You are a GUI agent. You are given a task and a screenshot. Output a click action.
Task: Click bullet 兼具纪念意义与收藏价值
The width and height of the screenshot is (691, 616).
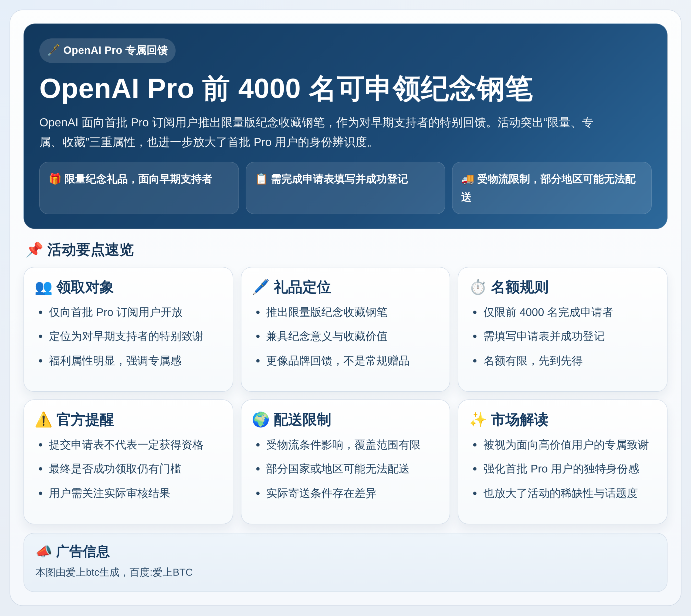coord(327,336)
